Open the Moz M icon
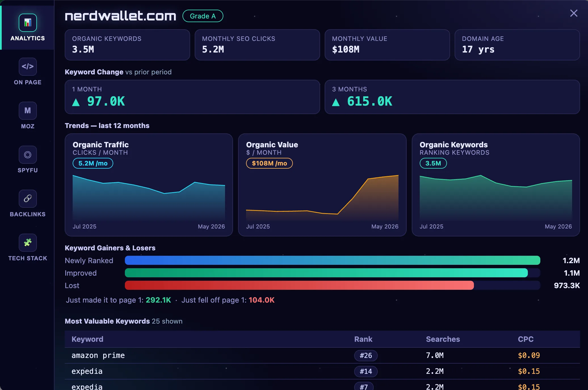The width and height of the screenshot is (588, 390). [28, 111]
